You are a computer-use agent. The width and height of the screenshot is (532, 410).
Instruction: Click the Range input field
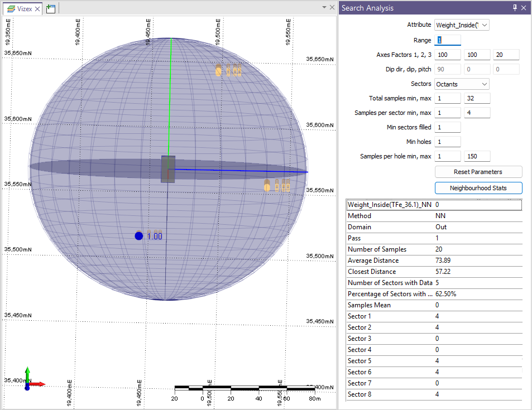[448, 40]
